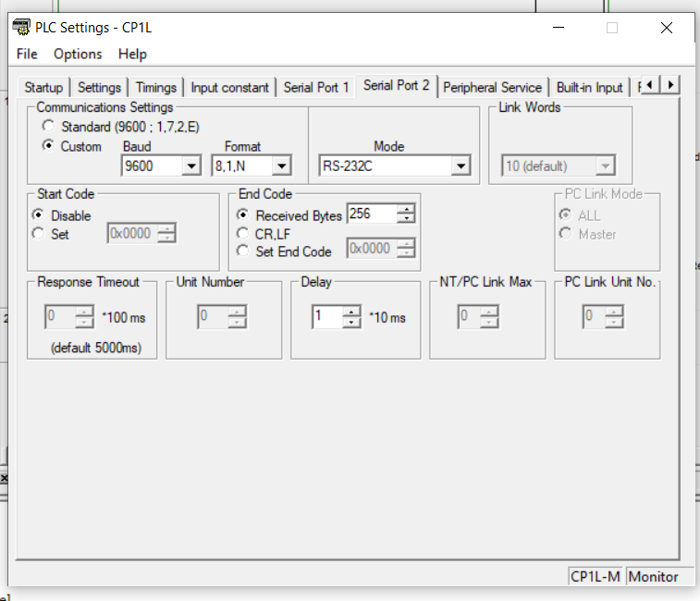Expand the Format 8,1,N dropdown
This screenshot has height=601, width=700.
pyautogui.click(x=282, y=166)
